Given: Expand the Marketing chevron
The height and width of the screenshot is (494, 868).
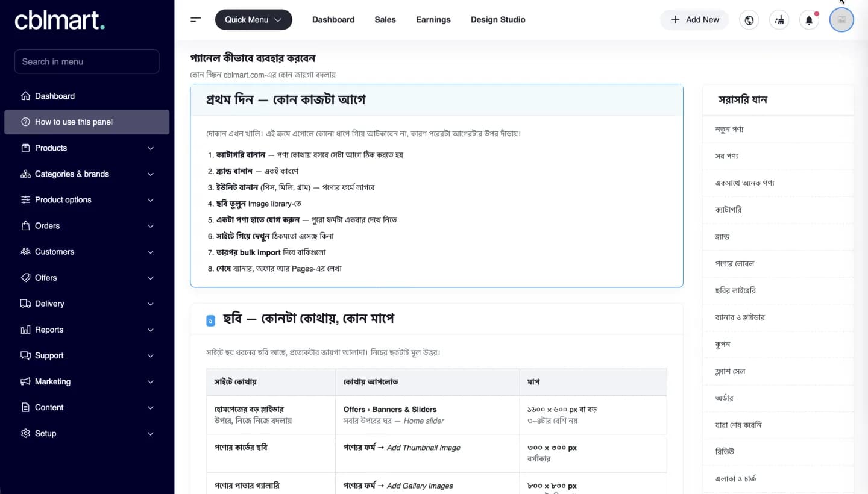Looking at the screenshot, I should coord(151,381).
